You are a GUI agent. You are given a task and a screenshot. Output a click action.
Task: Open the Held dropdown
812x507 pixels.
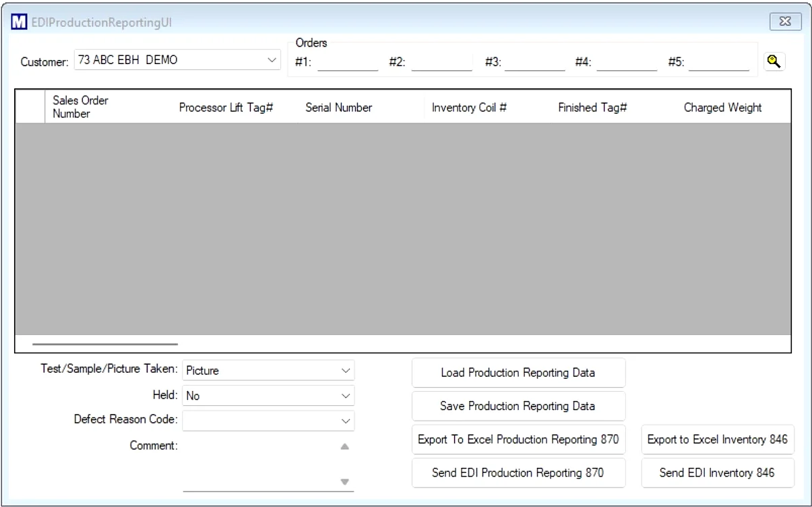tap(344, 395)
